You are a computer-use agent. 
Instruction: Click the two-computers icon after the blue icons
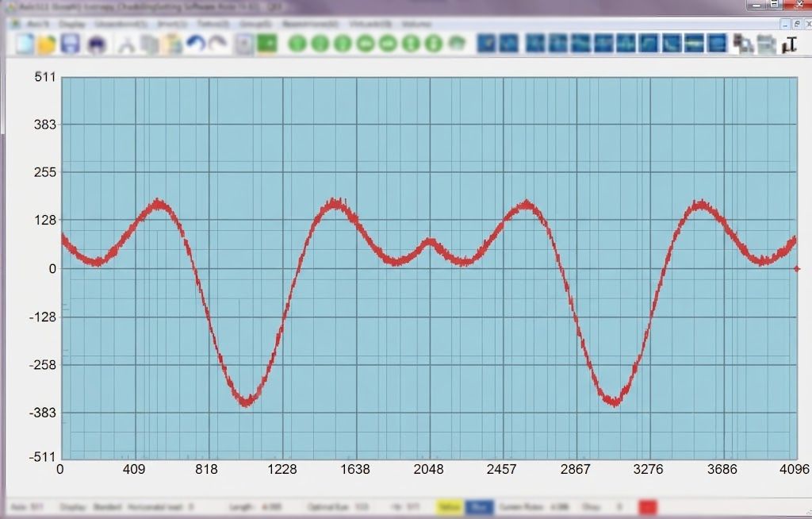(744, 44)
